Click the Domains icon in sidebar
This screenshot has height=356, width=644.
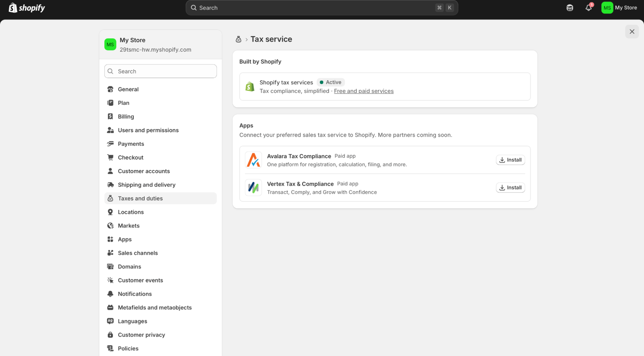110,267
